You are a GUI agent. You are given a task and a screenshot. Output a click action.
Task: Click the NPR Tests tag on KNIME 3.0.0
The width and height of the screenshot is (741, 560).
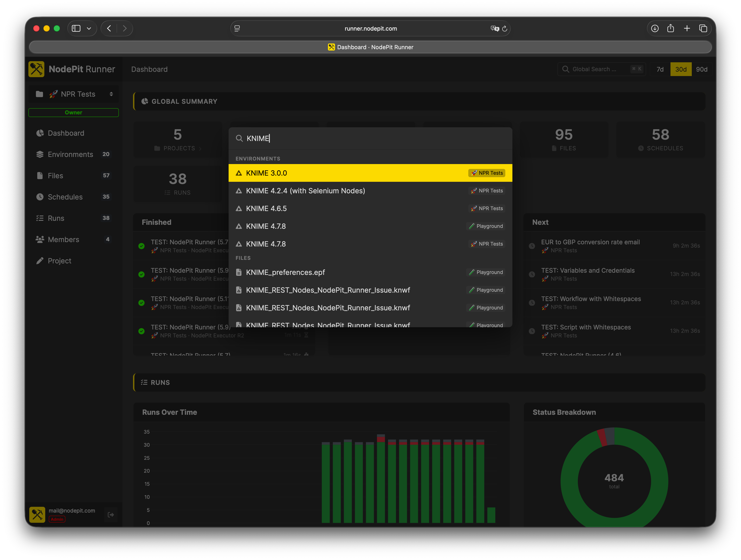(x=487, y=173)
